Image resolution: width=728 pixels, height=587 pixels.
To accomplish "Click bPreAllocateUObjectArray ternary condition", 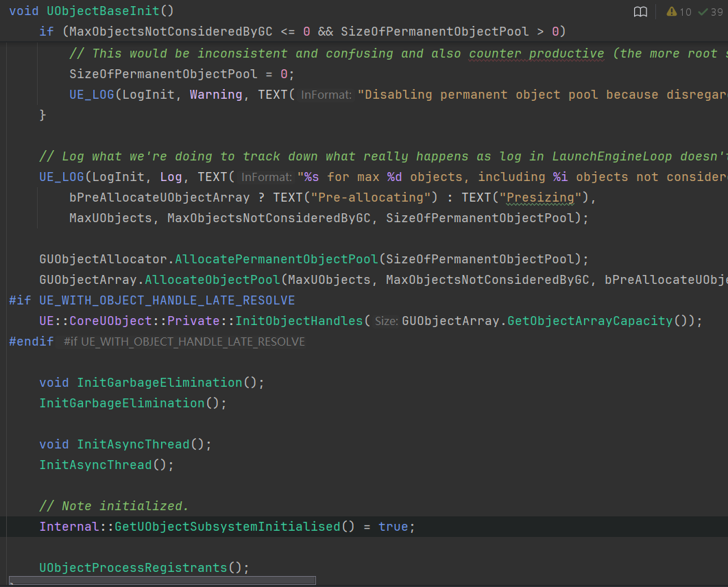I will coord(160,197).
